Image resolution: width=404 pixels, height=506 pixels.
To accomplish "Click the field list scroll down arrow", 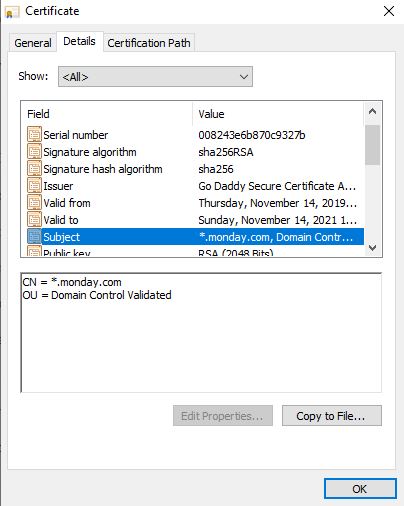I will click(373, 248).
